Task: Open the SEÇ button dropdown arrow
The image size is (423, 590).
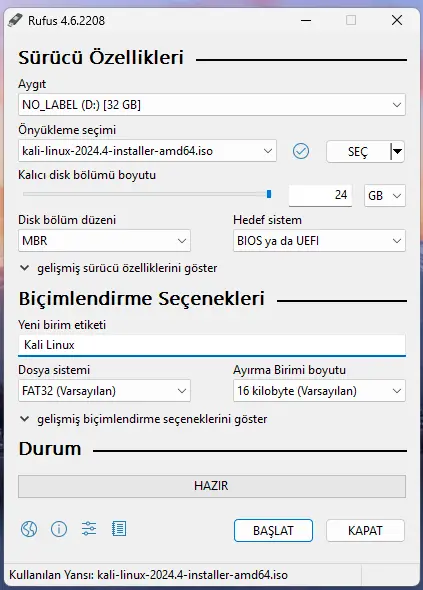Action: pos(397,152)
